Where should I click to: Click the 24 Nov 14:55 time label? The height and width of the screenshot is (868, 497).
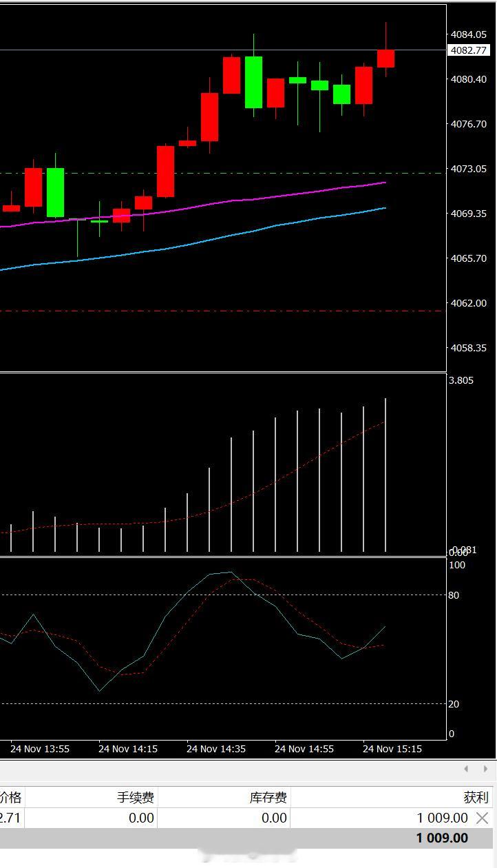coord(304,749)
